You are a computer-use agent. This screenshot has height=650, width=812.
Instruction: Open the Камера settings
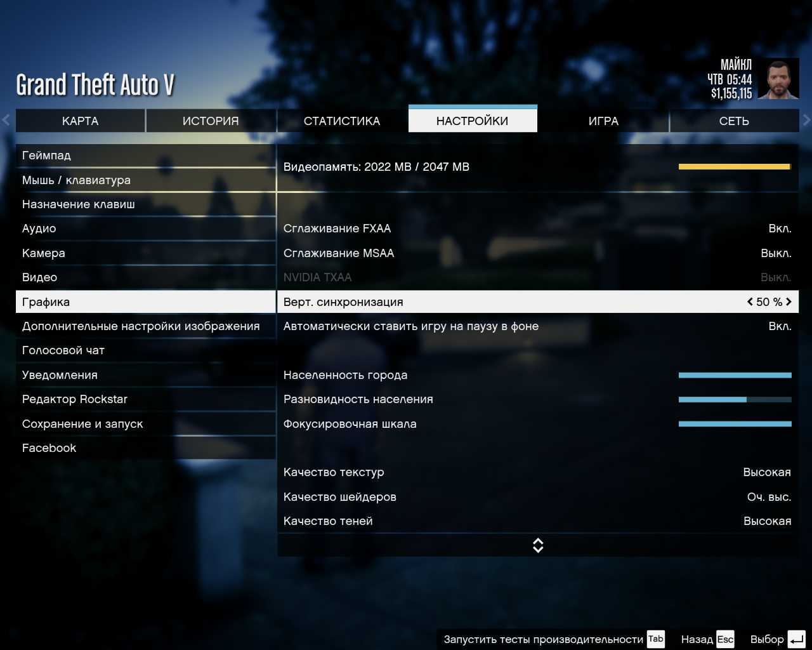(145, 253)
